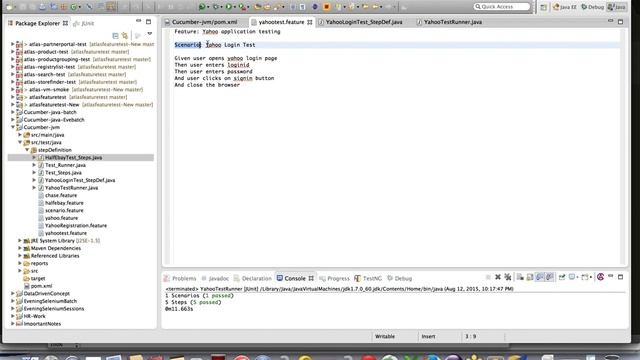Screen dimensions: 640x360
Task: Expand the Maven Dependencies node
Action: click(20, 248)
